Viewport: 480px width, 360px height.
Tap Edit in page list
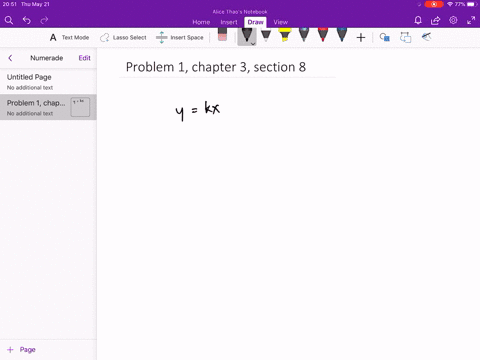click(84, 58)
